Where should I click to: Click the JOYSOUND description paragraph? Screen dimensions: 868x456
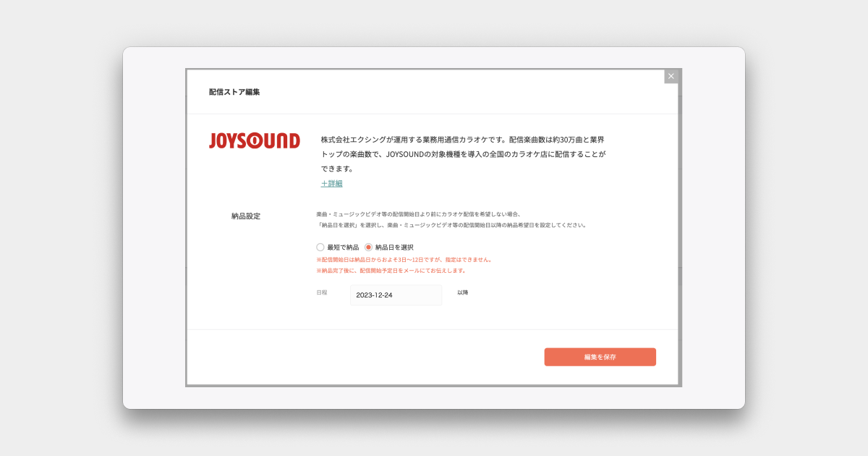tap(463, 153)
